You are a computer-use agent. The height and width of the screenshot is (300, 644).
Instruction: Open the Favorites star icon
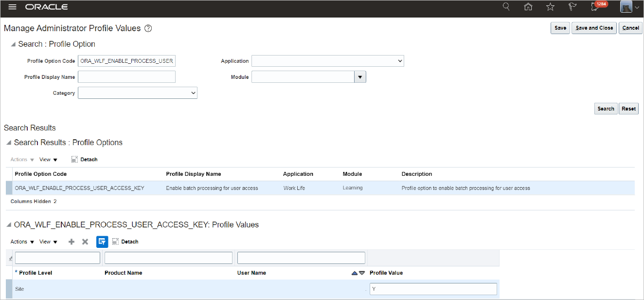click(550, 7)
